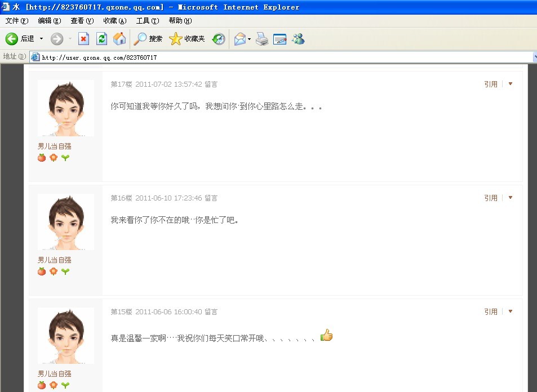Click avatar thumbnail on 第16楼 message
Screen dimensions: 537x392
[x=66, y=222]
